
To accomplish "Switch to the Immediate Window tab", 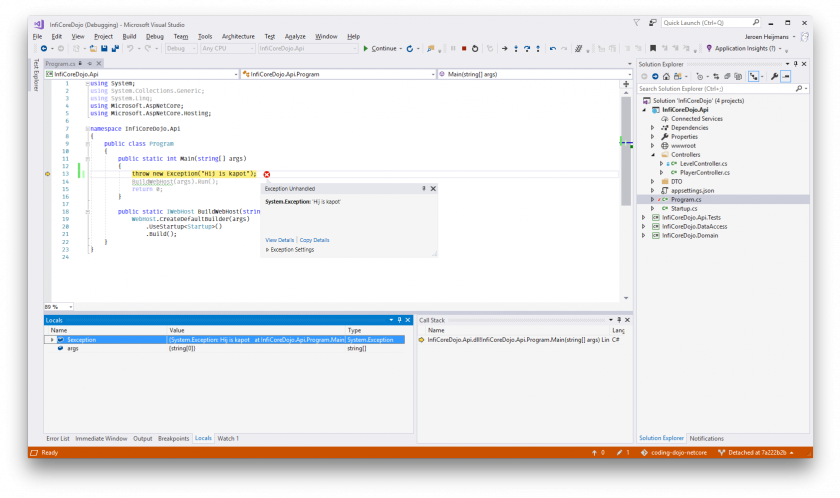I will [x=101, y=438].
